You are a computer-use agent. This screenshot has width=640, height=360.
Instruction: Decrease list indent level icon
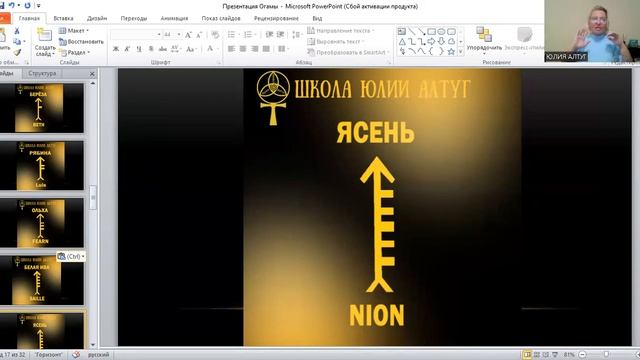click(269, 35)
